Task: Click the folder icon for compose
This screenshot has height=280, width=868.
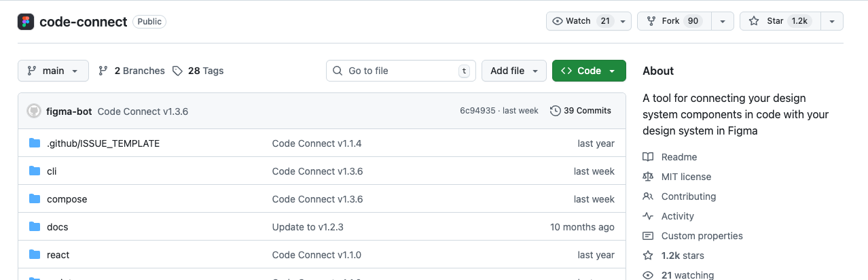Action: pyautogui.click(x=35, y=199)
